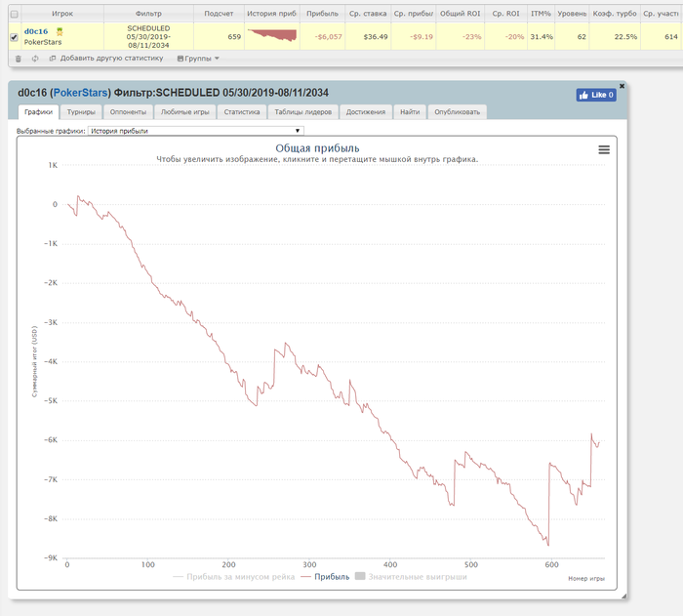The width and height of the screenshot is (683, 616).
Task: Sort by the Коэф. турбо column header
Action: click(x=615, y=14)
